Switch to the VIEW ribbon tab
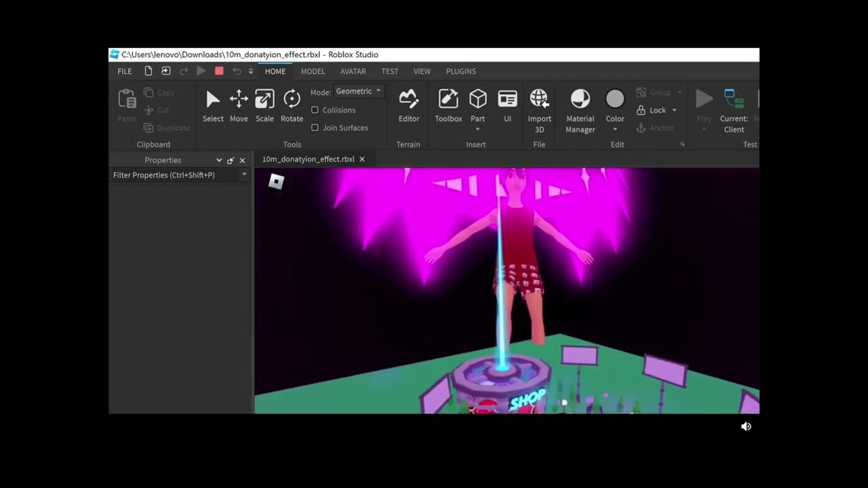 click(x=422, y=71)
